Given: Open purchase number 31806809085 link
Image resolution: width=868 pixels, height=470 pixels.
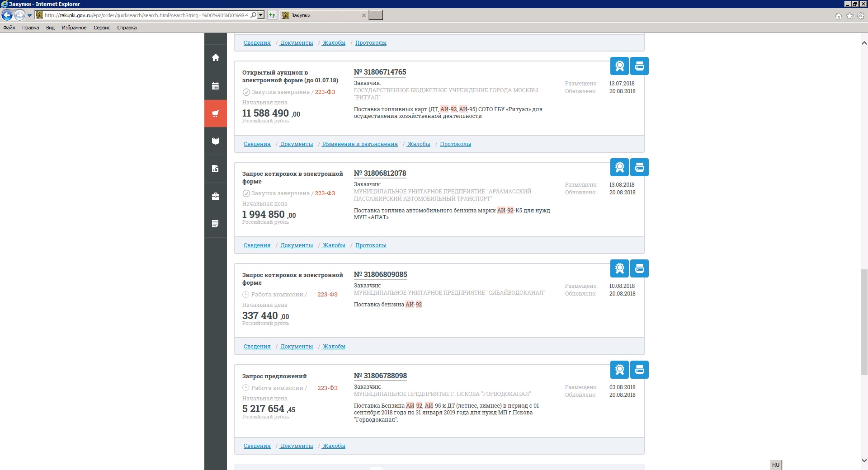Looking at the screenshot, I should 380,275.
